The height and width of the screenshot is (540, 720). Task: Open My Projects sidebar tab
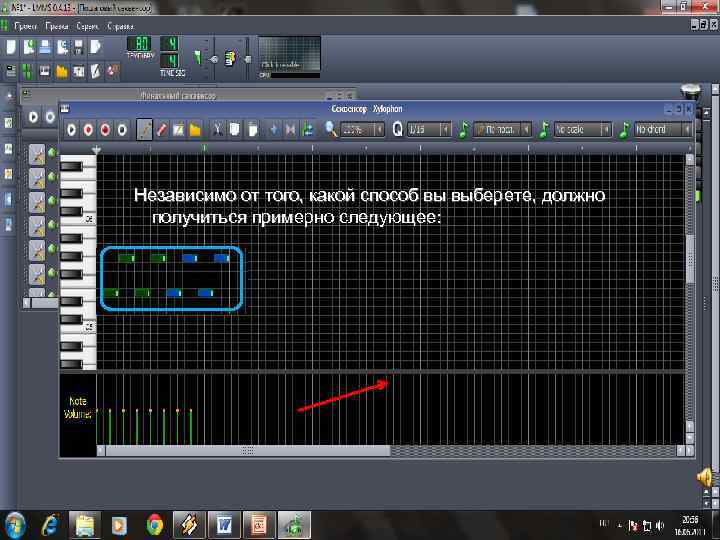click(x=8, y=123)
